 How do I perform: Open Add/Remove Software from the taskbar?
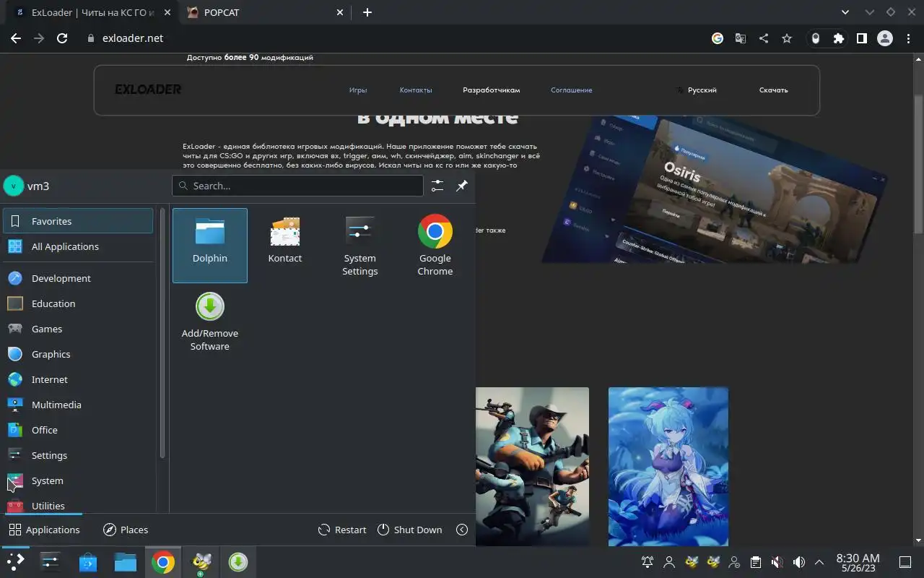238,561
